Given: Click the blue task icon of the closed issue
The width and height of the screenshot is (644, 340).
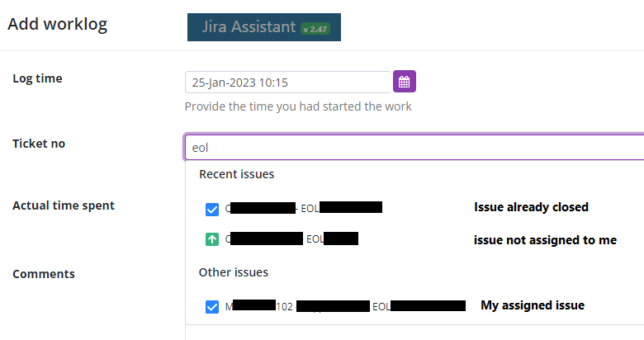Looking at the screenshot, I should coord(212,209).
